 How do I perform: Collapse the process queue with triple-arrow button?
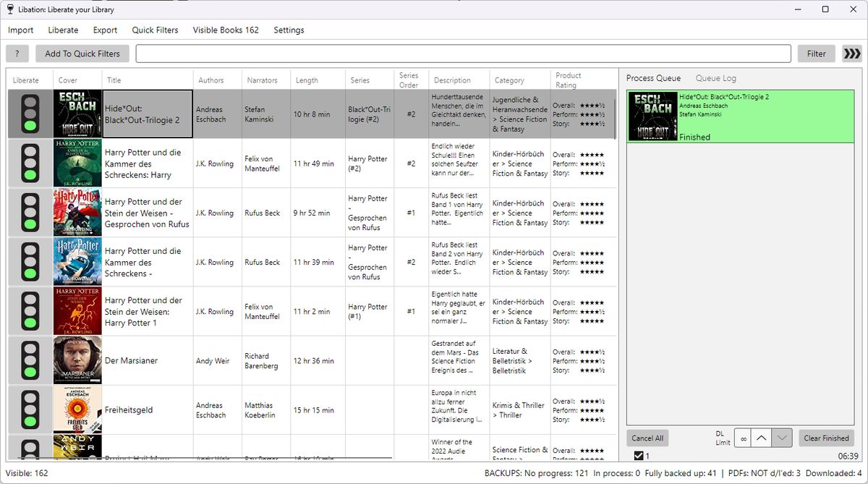pos(852,54)
